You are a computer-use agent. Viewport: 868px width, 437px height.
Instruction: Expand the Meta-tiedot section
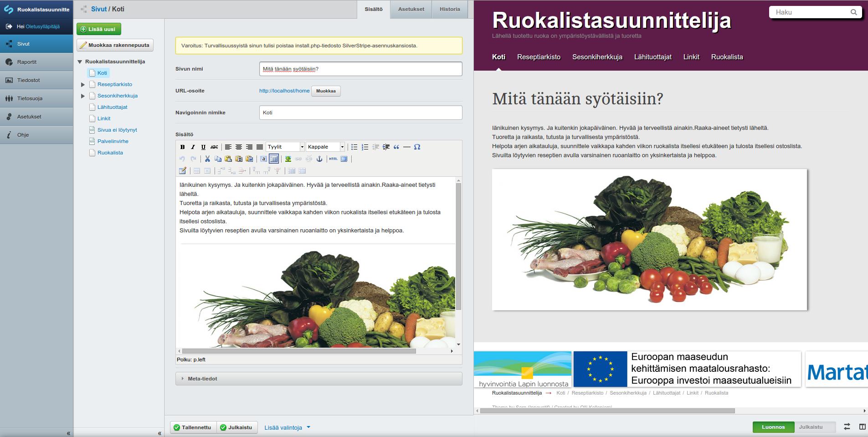click(x=319, y=379)
